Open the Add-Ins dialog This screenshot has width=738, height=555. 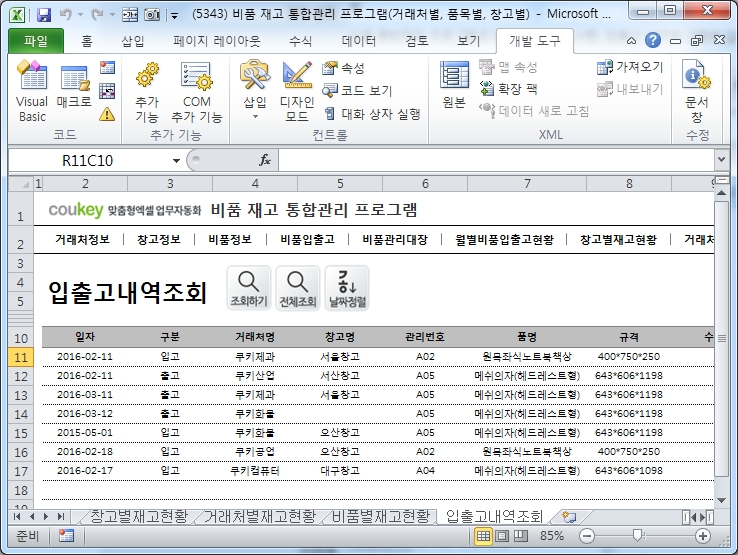(x=147, y=91)
